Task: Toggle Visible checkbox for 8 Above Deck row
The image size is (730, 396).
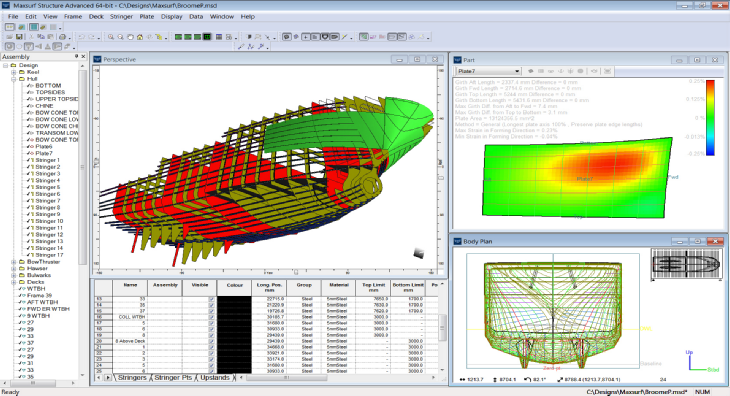Action: (x=211, y=341)
